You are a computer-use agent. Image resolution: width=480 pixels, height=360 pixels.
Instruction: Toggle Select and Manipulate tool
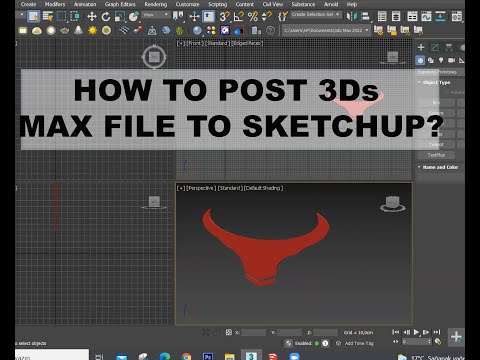pyautogui.click(x=194, y=16)
